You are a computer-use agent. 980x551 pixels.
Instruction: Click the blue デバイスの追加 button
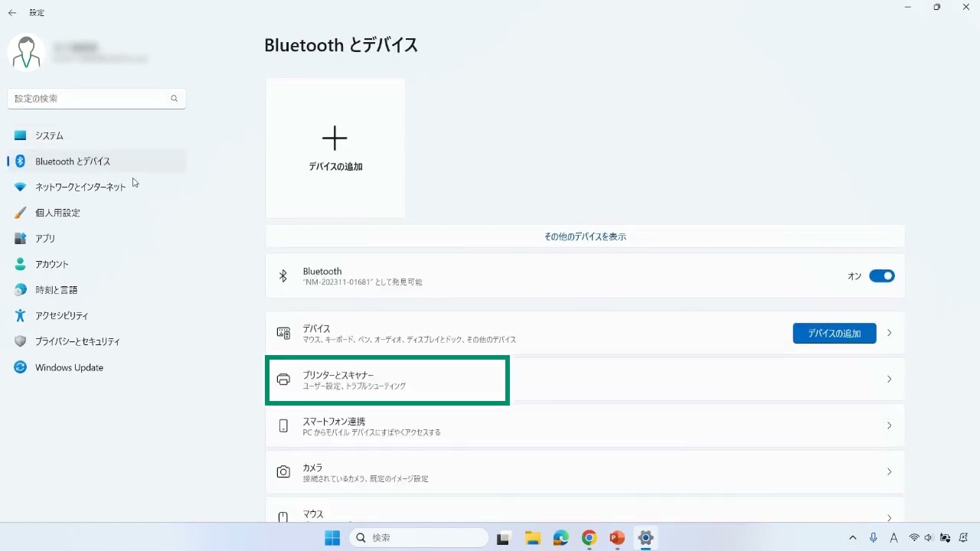coord(835,333)
